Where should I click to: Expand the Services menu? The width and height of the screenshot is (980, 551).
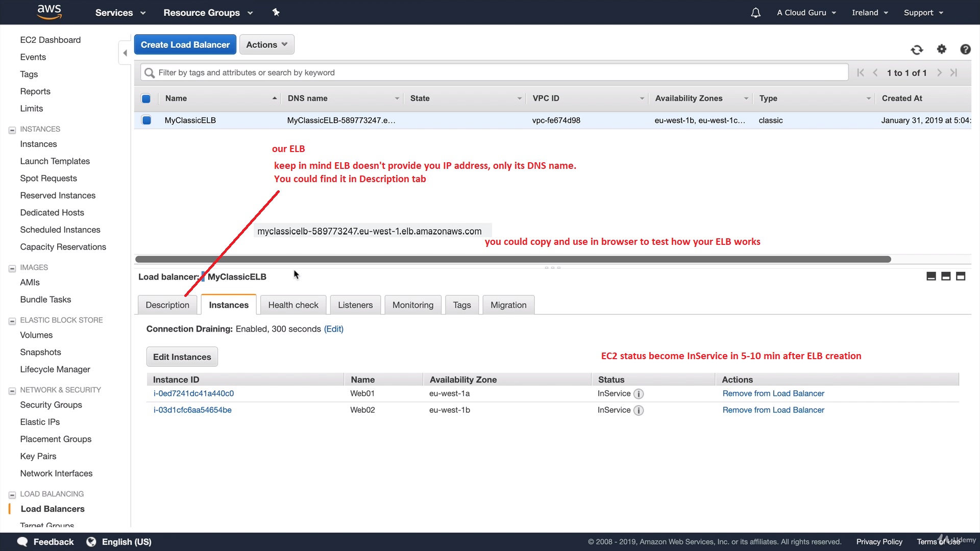pos(120,13)
